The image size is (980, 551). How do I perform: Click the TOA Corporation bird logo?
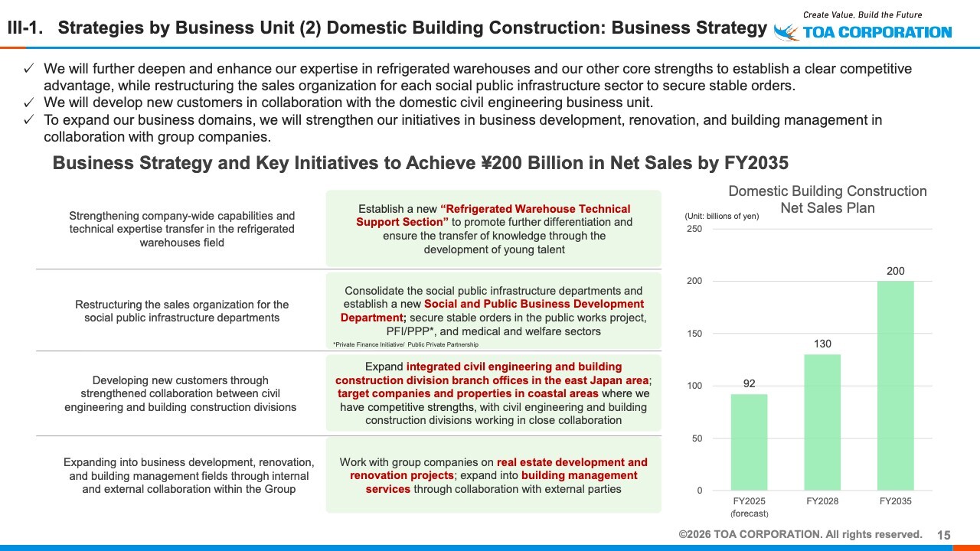tap(786, 31)
